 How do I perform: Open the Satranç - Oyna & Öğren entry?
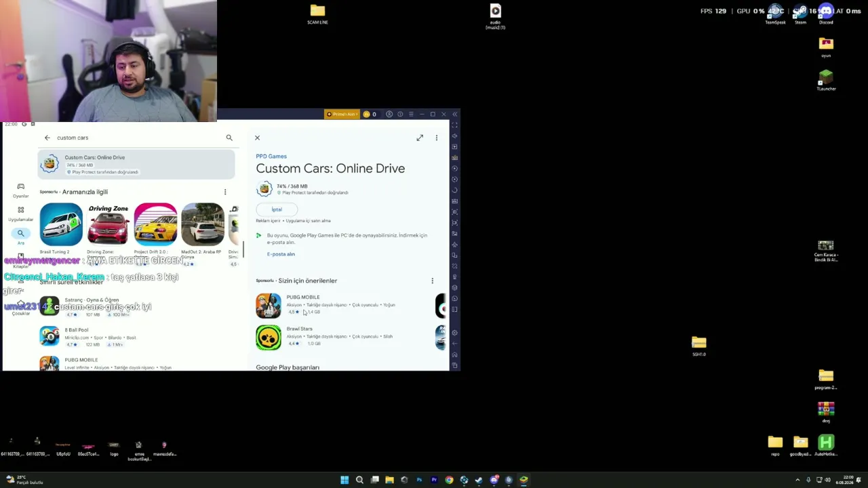coord(136,306)
